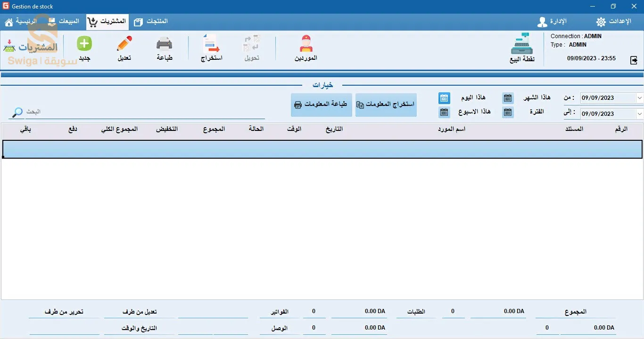Click the search magnifier icon

16,112
